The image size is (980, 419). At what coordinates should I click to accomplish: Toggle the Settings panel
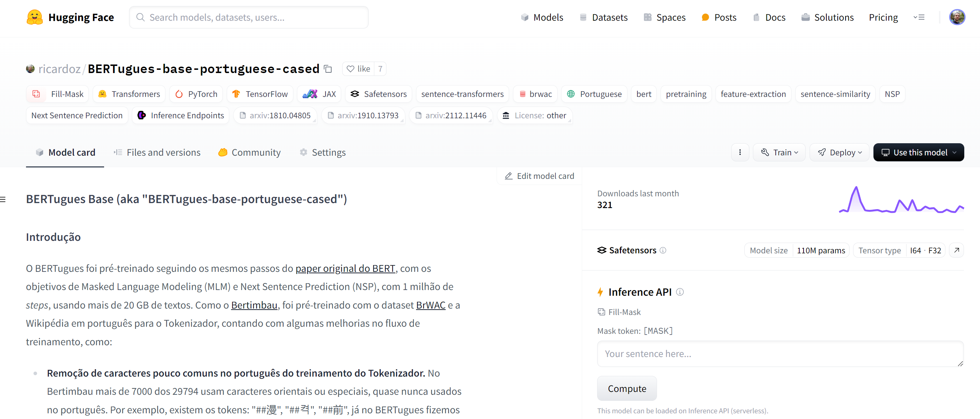pyautogui.click(x=323, y=152)
